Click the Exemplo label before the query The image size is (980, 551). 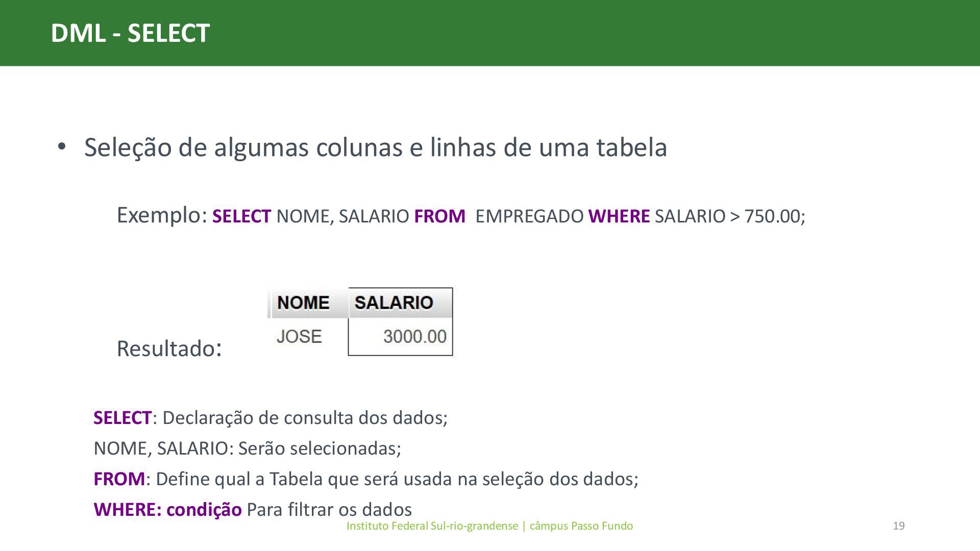pyautogui.click(x=162, y=215)
